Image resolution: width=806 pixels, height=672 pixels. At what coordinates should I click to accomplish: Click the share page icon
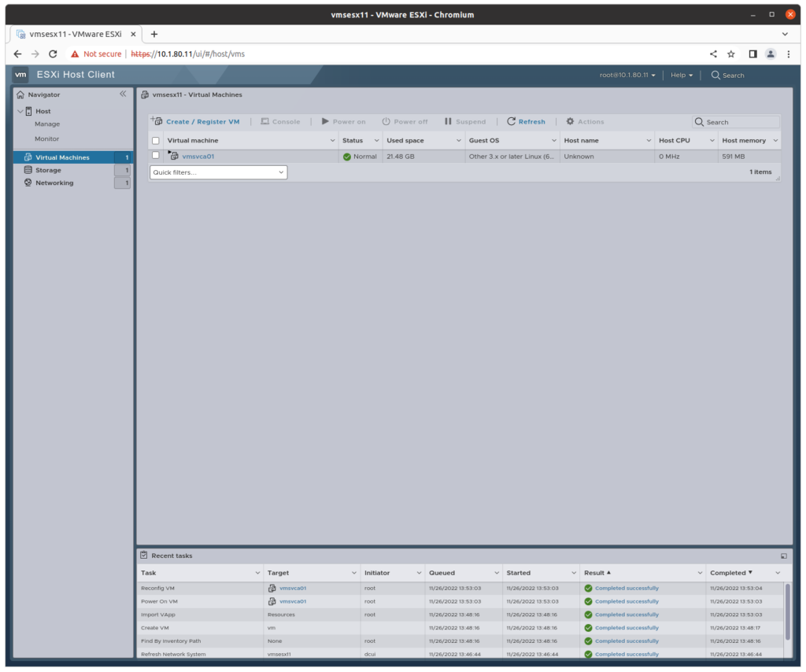click(x=713, y=54)
